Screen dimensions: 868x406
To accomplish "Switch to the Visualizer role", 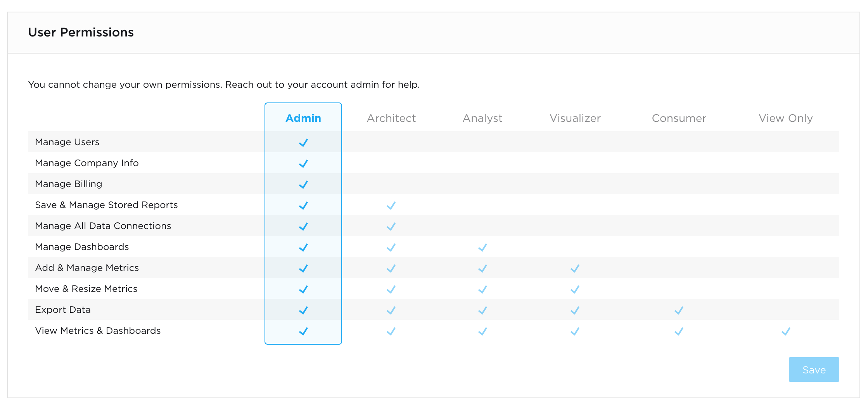I will tap(575, 118).
